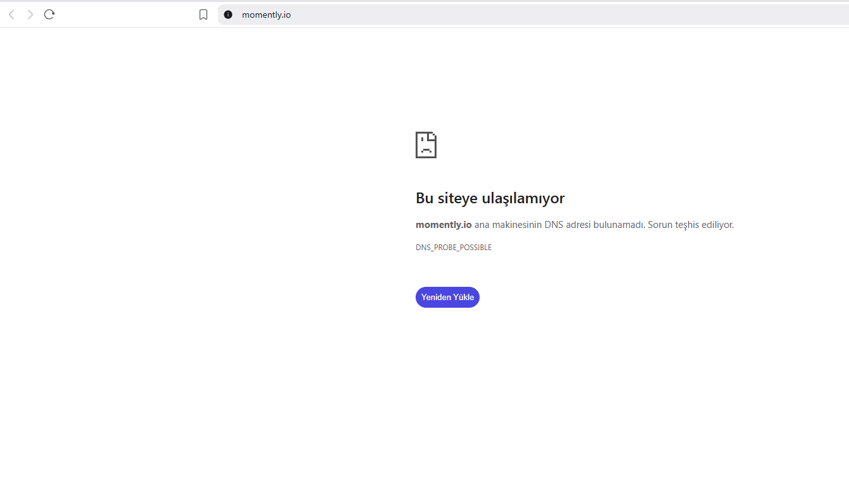Viewport: 849px width, 504px height.
Task: Click the Yeniden Yükle button
Action: click(447, 297)
